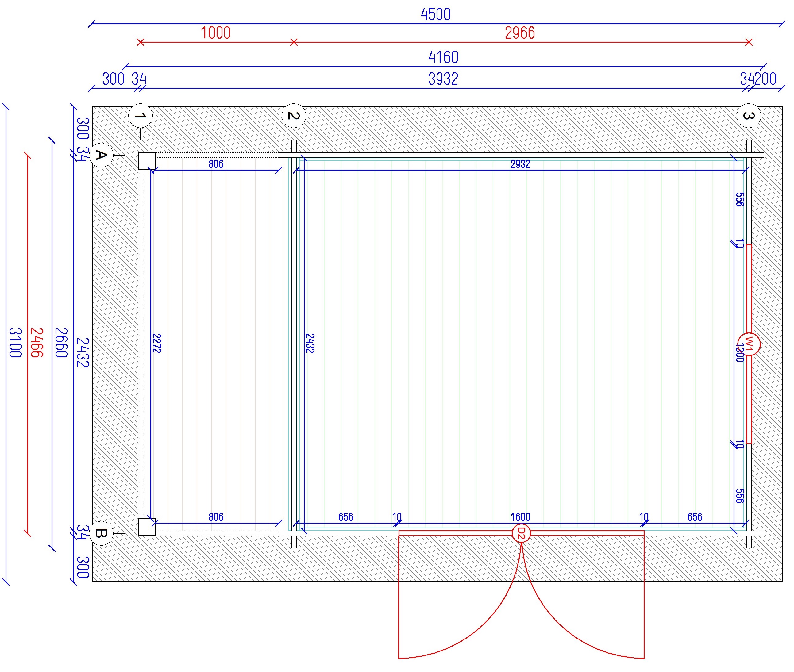Select the red 2466 vertical dimension
794x672 pixels.
[37, 343]
